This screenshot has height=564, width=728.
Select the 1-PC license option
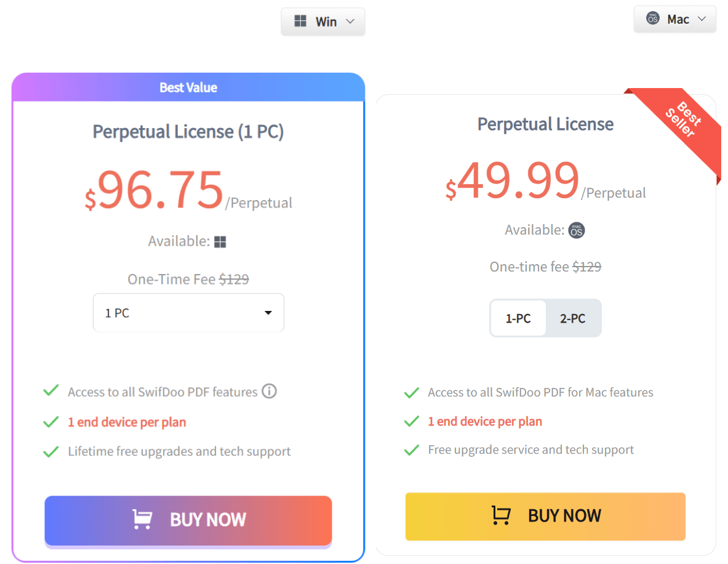pyautogui.click(x=518, y=318)
